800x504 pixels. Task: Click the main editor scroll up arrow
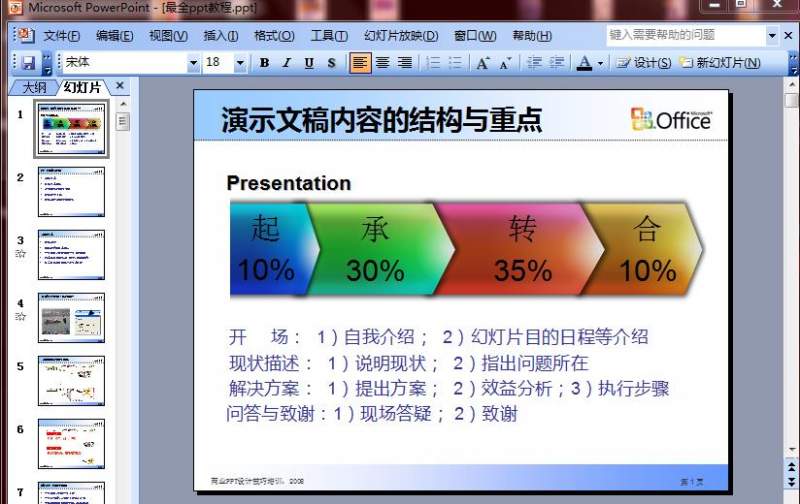click(x=791, y=84)
